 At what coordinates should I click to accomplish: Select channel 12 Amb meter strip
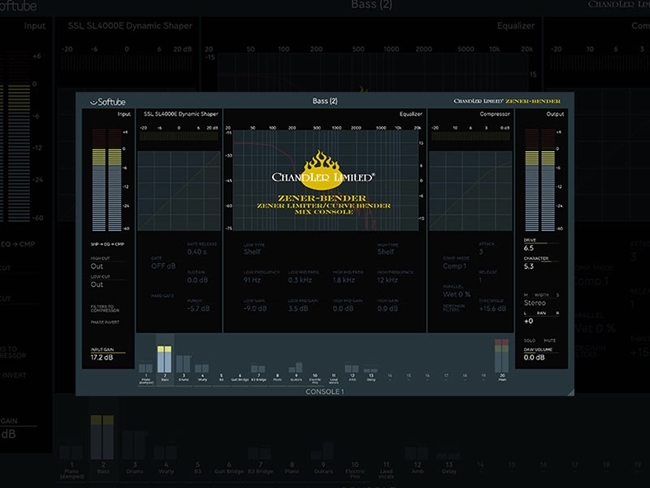[x=352, y=365]
